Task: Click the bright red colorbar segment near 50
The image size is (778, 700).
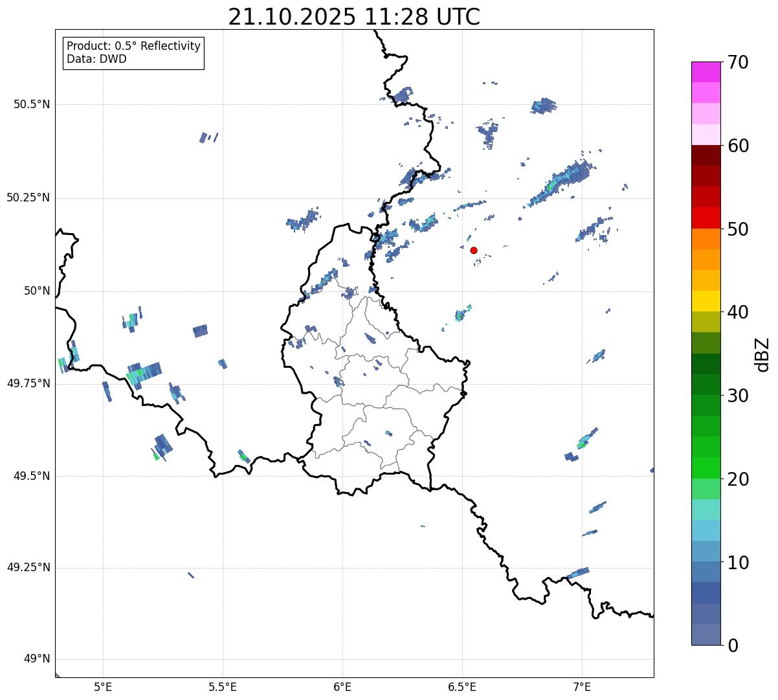Action: click(706, 218)
